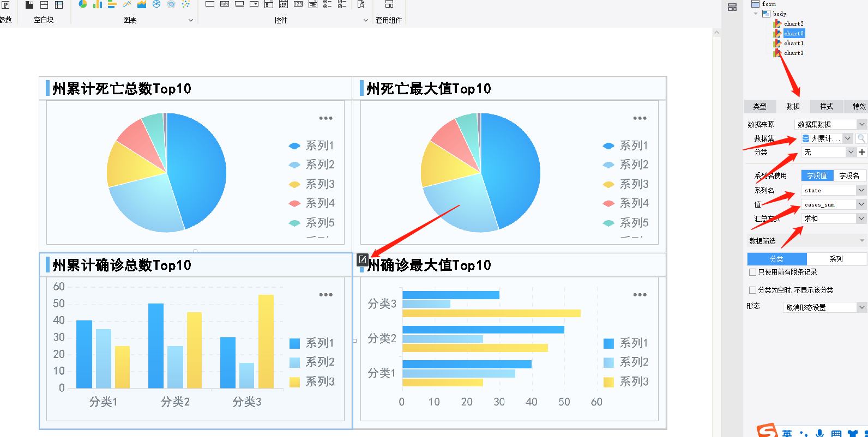Select the 州累计死亡总数Top10 chart title
868x437 pixels.
pyautogui.click(x=122, y=89)
